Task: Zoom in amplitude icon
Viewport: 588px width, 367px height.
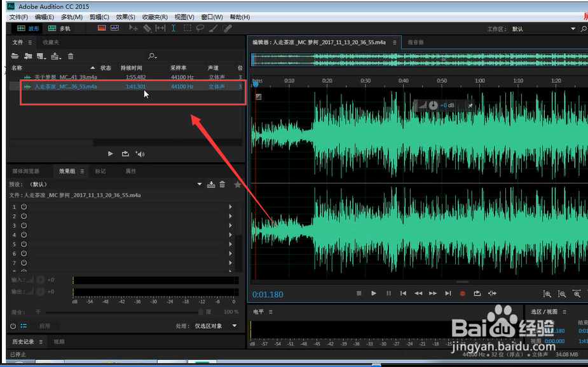Action: [x=547, y=294]
